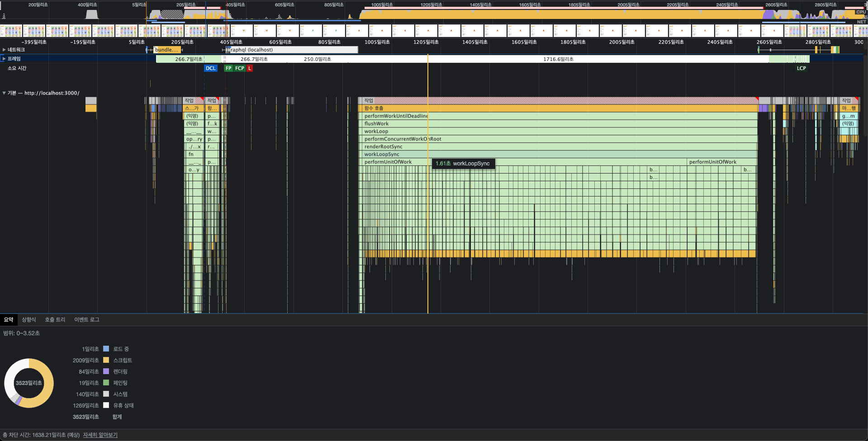Image resolution: width=868 pixels, height=441 pixels.
Task: Collapse the 기본 localhost:3000 main thread track
Action: coord(4,93)
